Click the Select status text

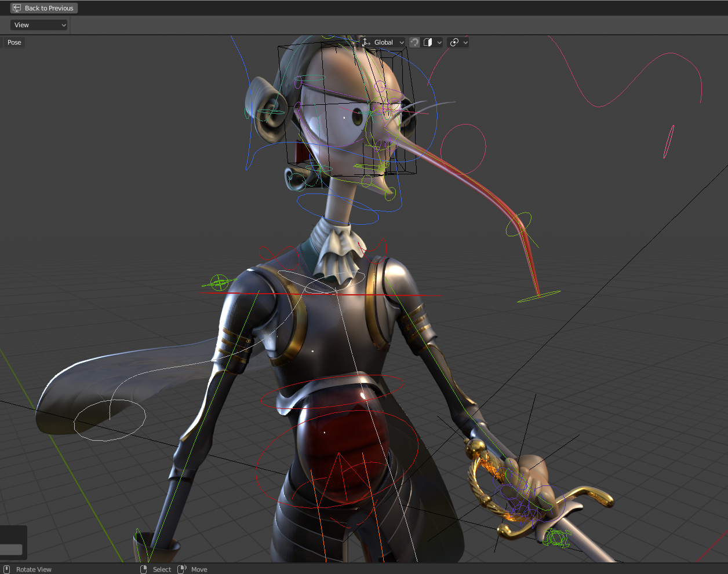(162, 569)
